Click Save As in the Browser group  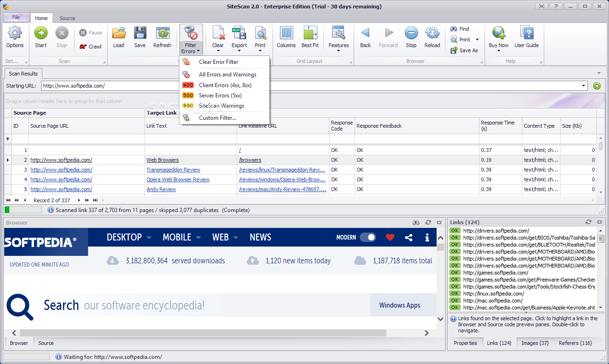click(x=464, y=50)
